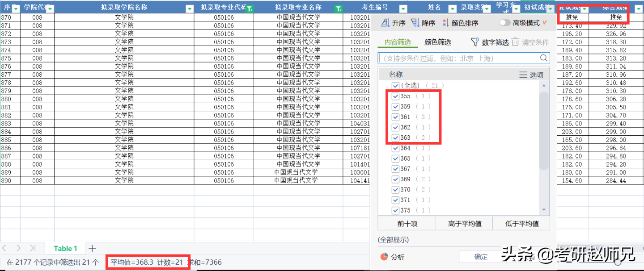Open 数字筛选 number filter with funnel icon

coord(475,42)
